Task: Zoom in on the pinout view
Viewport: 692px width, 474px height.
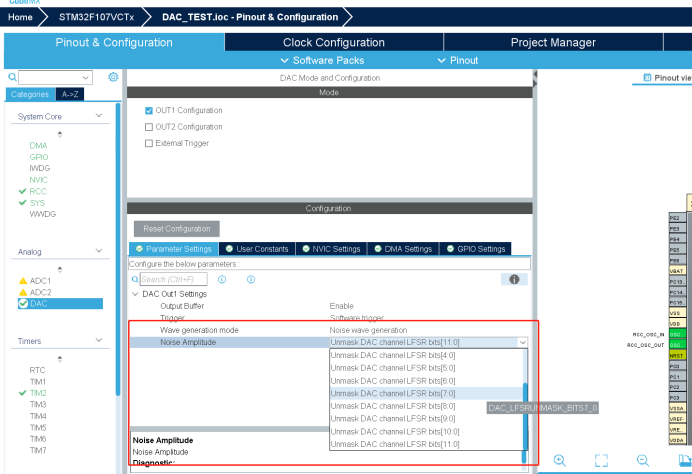Action: coord(560,460)
